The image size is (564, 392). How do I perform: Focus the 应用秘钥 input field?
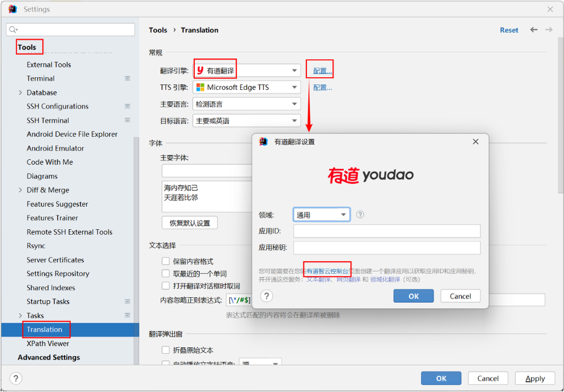pyautogui.click(x=387, y=248)
